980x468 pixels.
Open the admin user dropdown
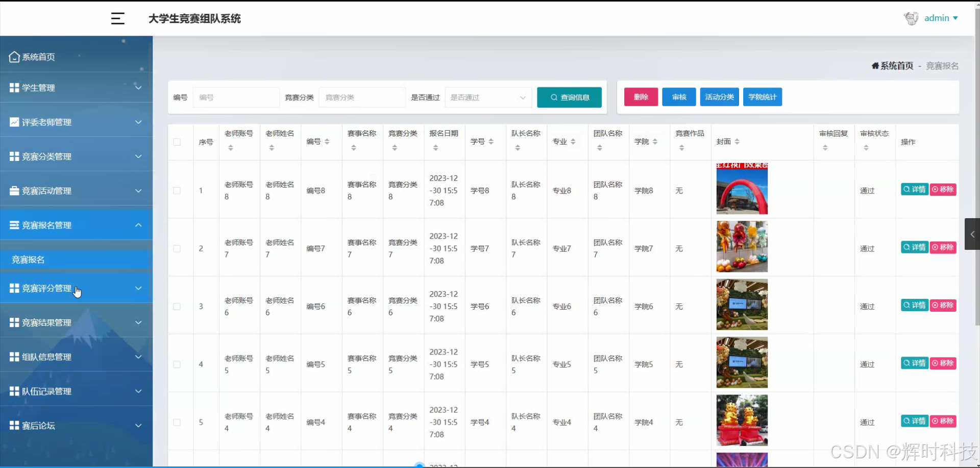coord(941,18)
